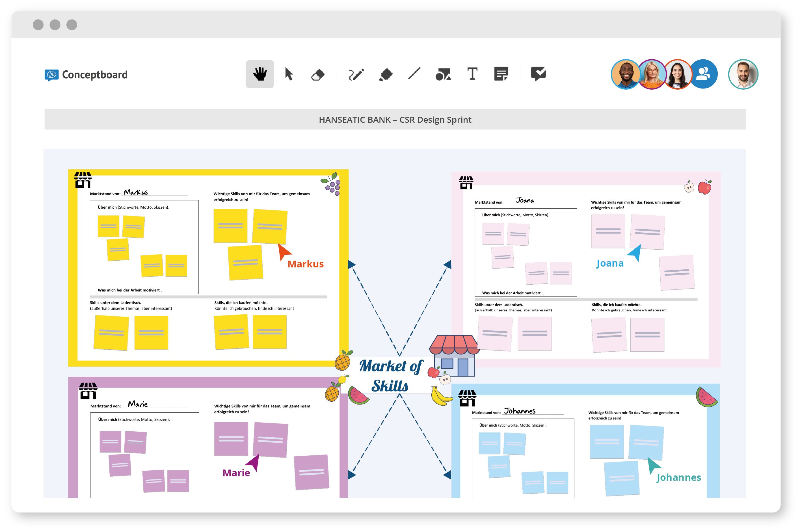Select purple sticky note right of Marie cursor label
This screenshot has width=800, height=532.
pyautogui.click(x=312, y=472)
